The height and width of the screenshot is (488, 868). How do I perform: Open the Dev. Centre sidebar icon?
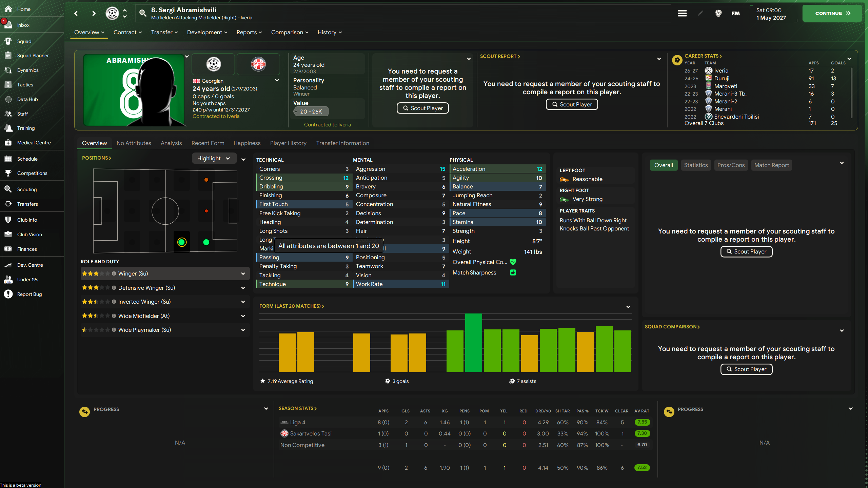(x=8, y=265)
